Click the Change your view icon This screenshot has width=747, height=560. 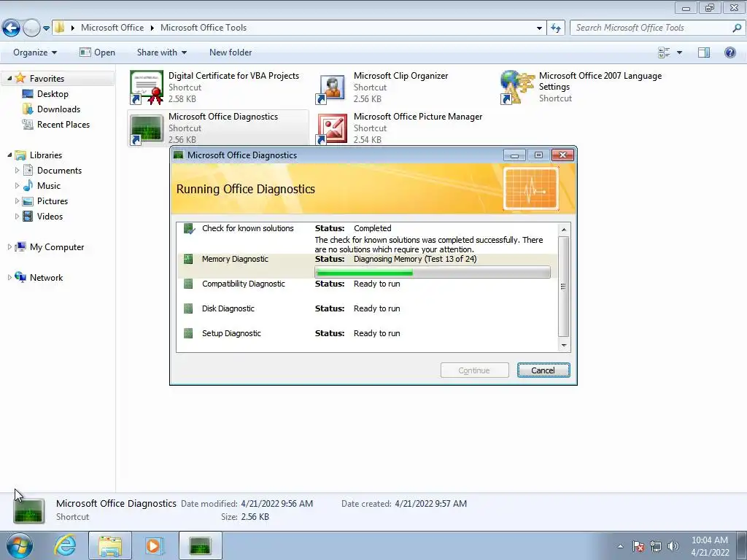664,52
